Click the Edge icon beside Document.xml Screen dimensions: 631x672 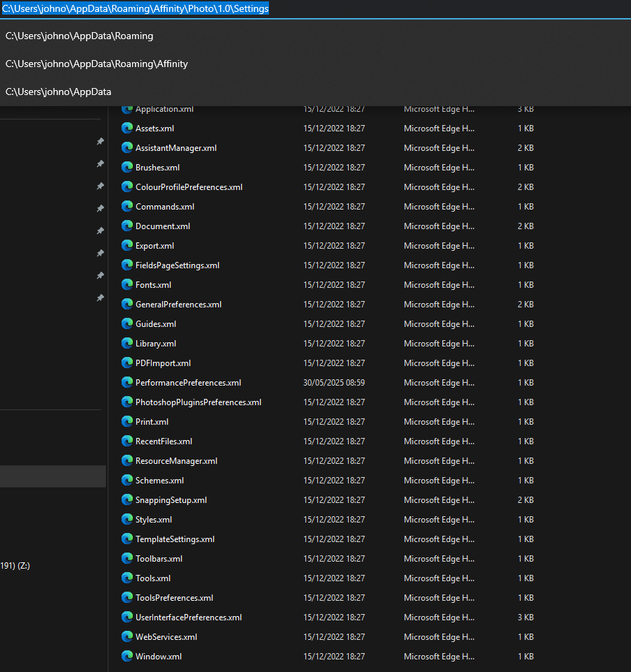click(127, 226)
